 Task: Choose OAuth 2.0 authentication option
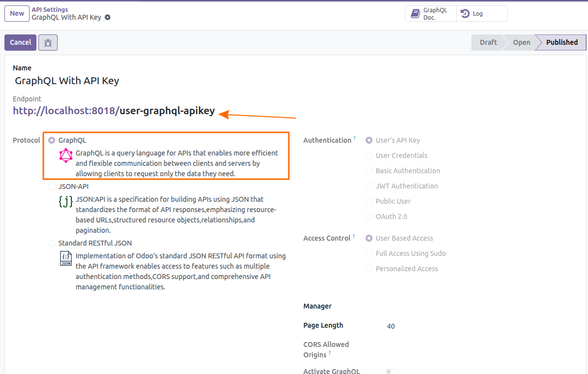(369, 217)
